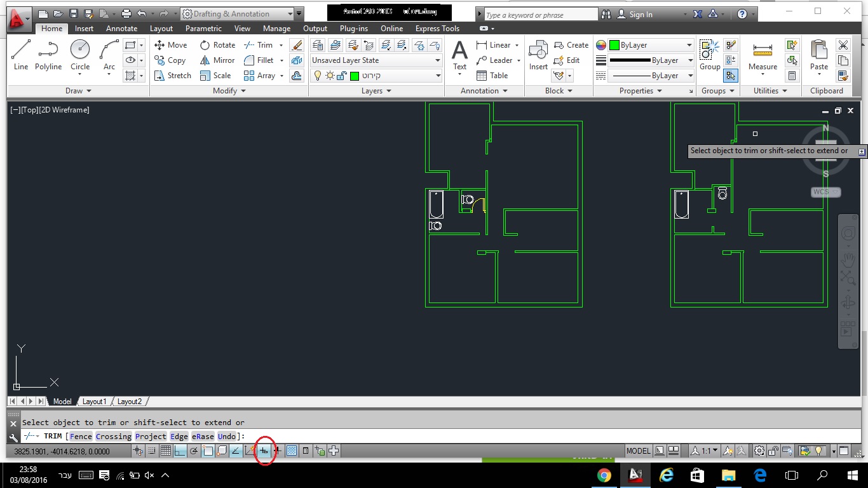868x488 pixels.
Task: Click Create block
Action: (571, 45)
